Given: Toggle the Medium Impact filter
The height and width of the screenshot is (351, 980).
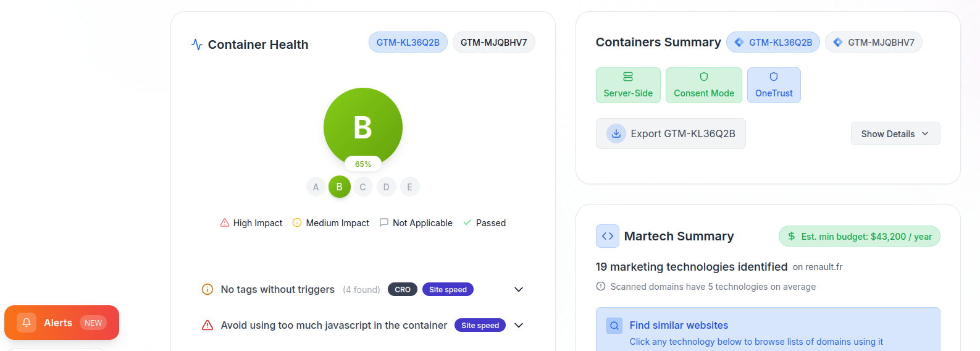Looking at the screenshot, I should click(331, 223).
